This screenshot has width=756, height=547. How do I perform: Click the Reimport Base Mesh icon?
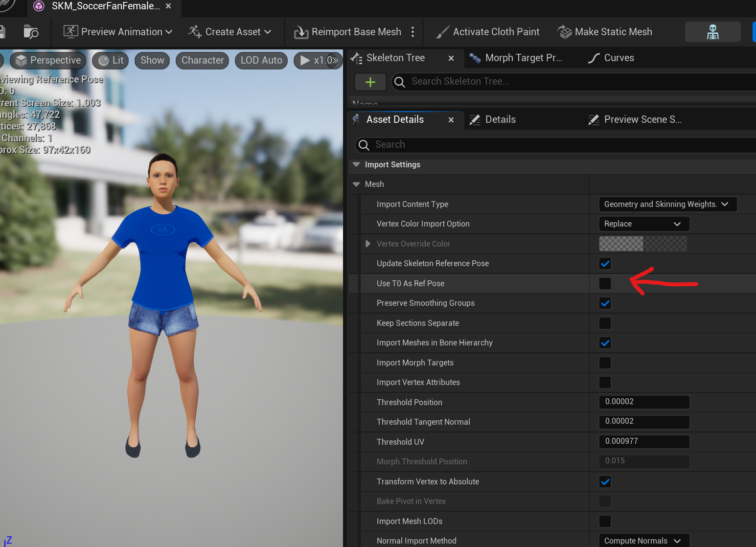302,31
